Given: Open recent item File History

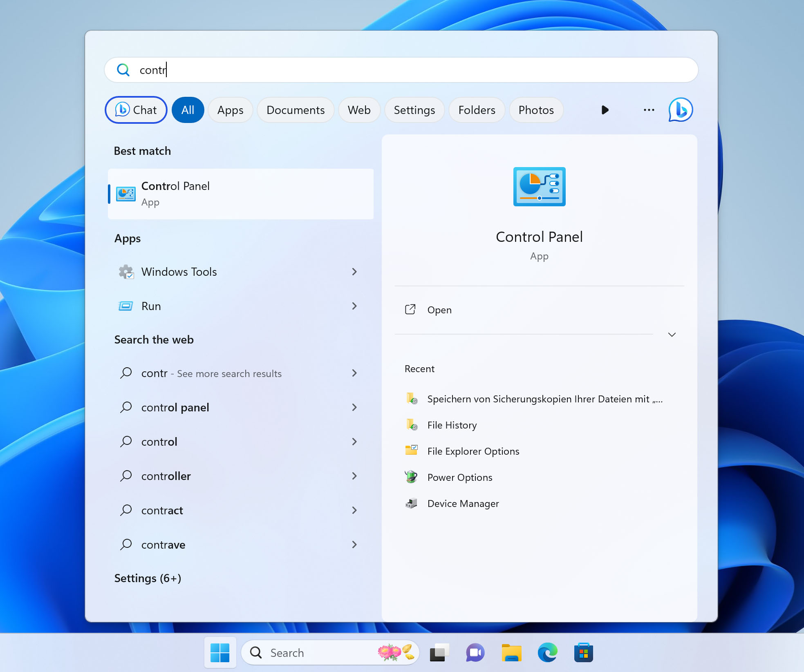Looking at the screenshot, I should click(539, 425).
